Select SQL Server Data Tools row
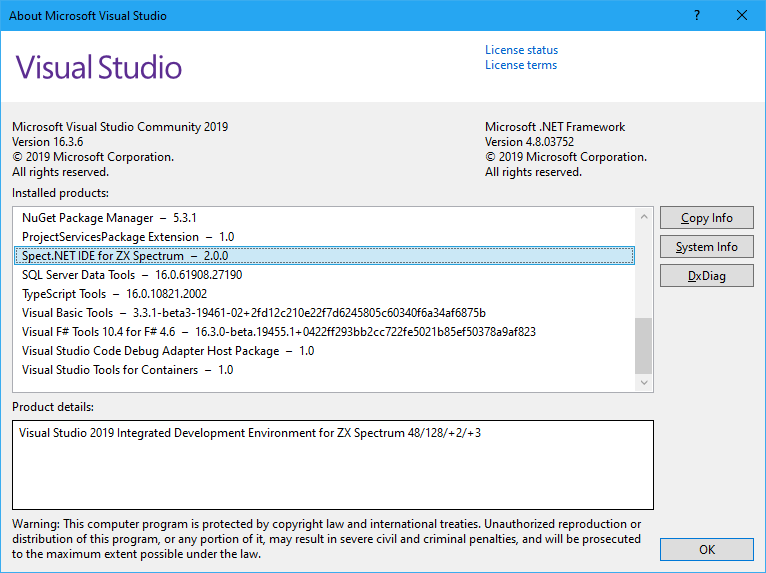This screenshot has width=766, height=573. click(x=325, y=275)
